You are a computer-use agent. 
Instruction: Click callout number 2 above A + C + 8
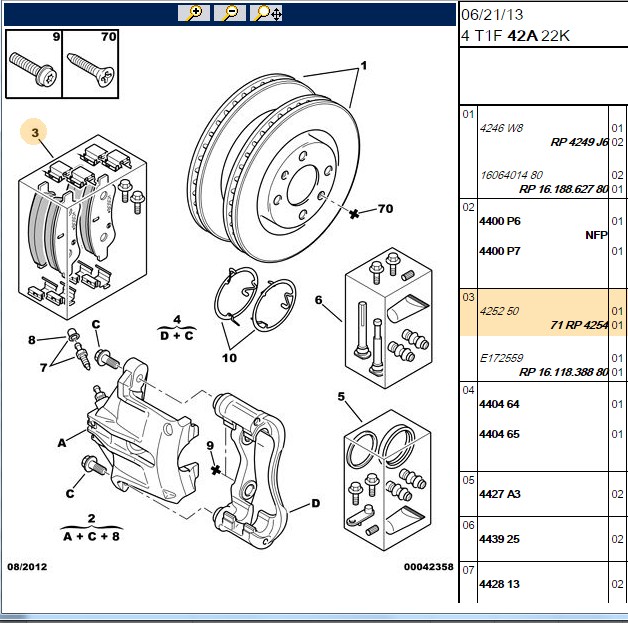[92, 518]
